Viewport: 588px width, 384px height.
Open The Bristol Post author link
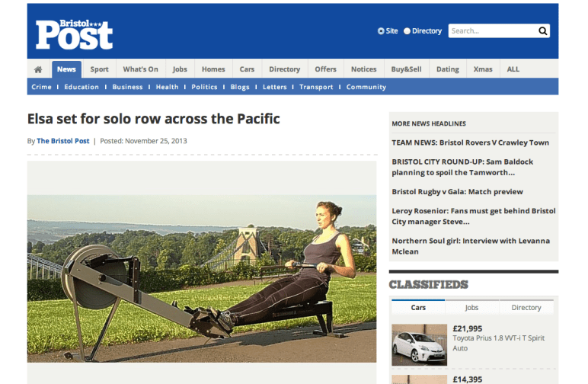pos(63,141)
